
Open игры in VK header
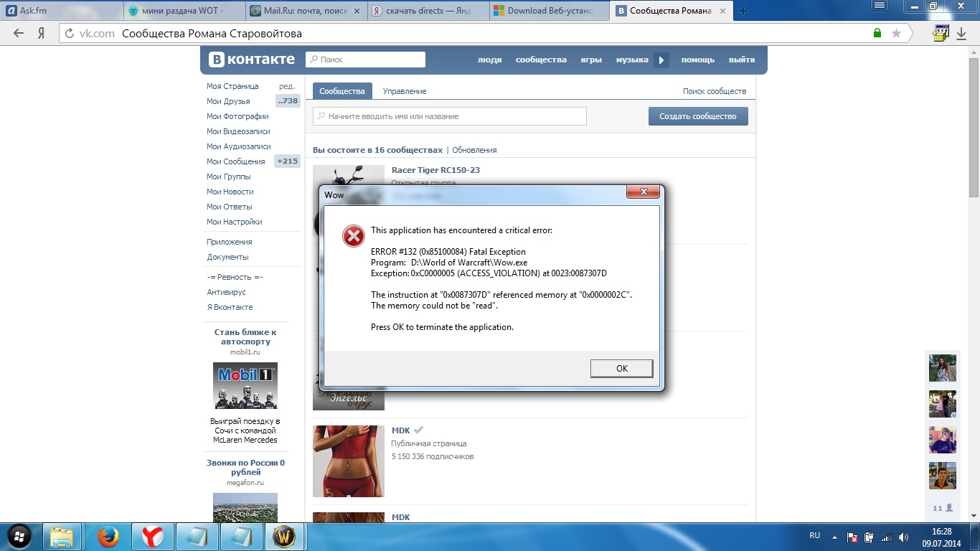pyautogui.click(x=591, y=60)
